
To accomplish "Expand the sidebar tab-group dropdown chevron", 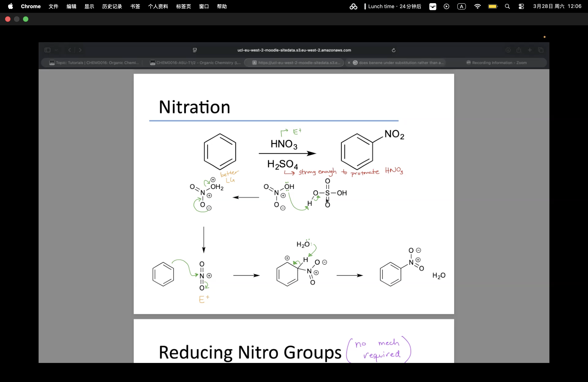I will (56, 50).
